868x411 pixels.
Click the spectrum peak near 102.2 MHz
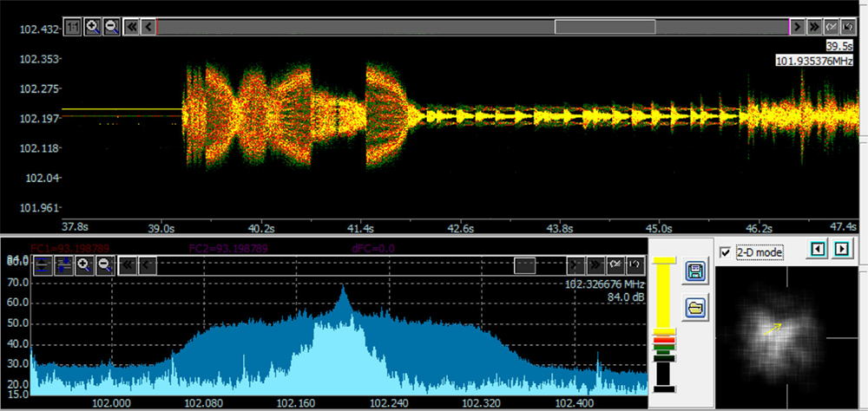point(343,290)
